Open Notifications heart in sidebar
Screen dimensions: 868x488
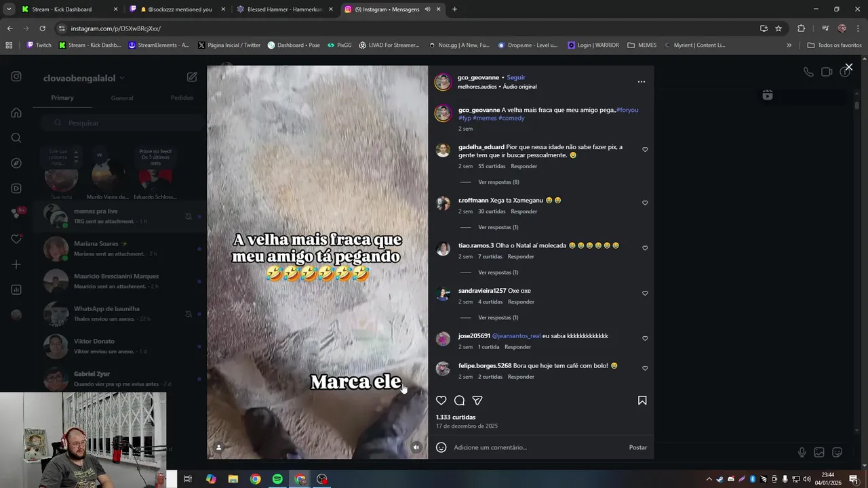pos(16,239)
